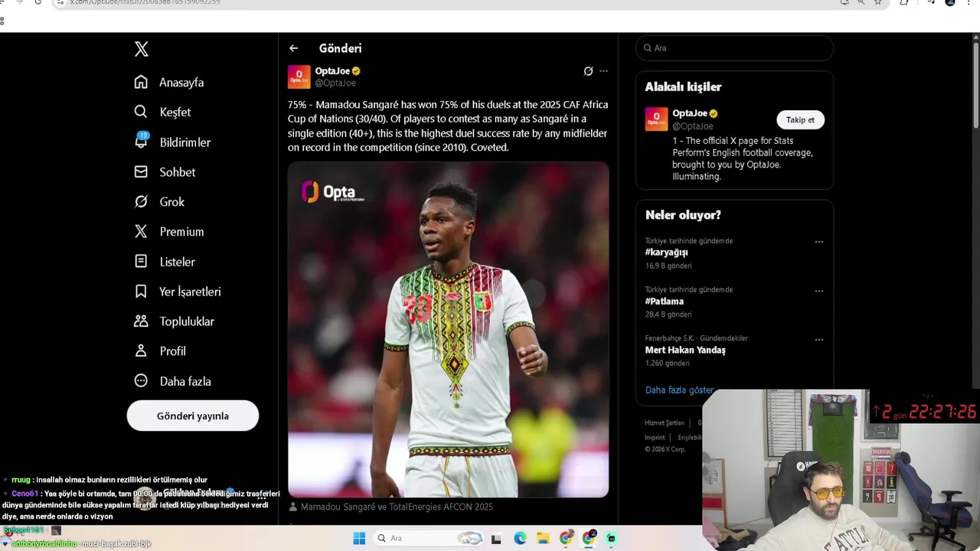Click the Ara search box on X
Image resolution: width=980 pixels, height=551 pixels.
point(734,48)
